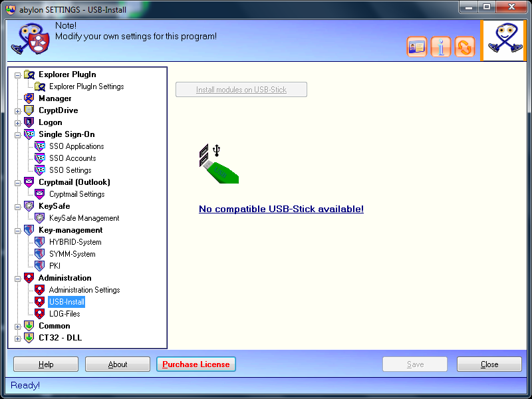Click the KeySafe Management icon
Image resolution: width=532 pixels, height=399 pixels.
point(40,218)
